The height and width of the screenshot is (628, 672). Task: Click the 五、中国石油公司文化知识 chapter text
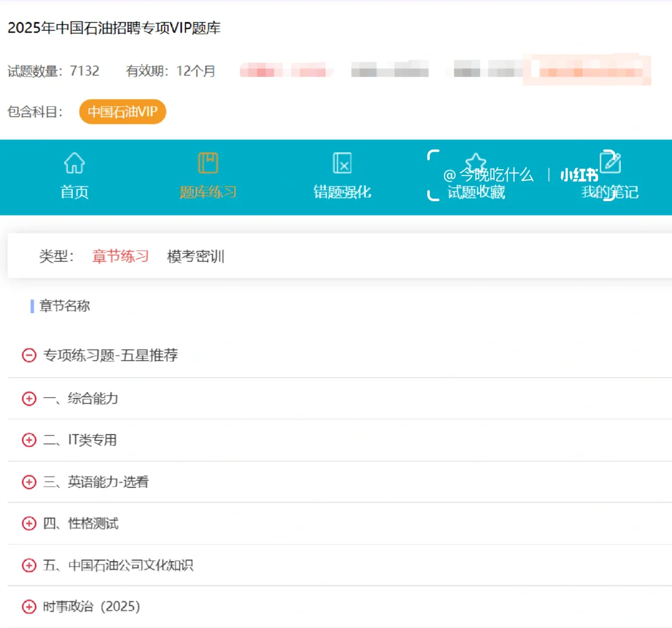click(118, 565)
